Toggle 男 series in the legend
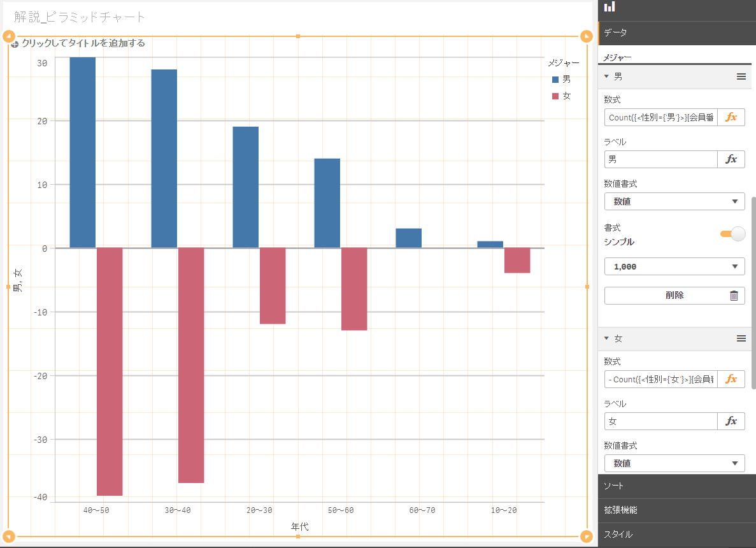Screen dimensions: 756x548 click(x=561, y=80)
